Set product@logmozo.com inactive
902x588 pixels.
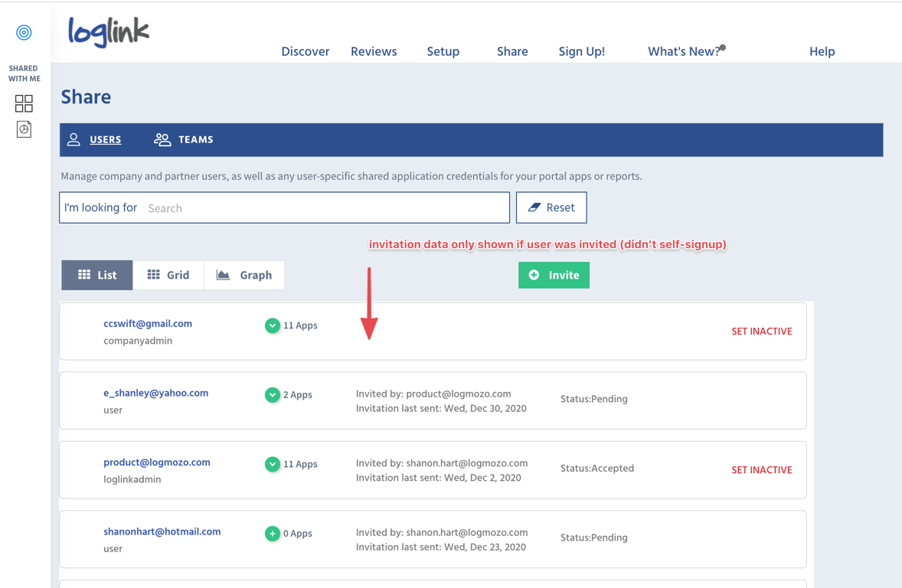762,470
